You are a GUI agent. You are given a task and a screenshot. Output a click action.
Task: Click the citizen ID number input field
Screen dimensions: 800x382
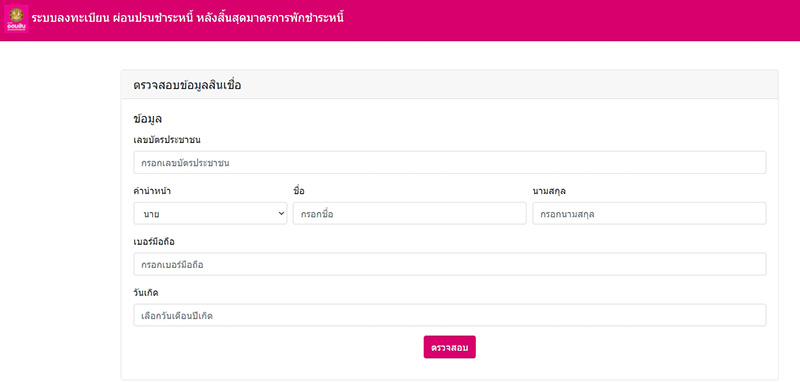(449, 162)
